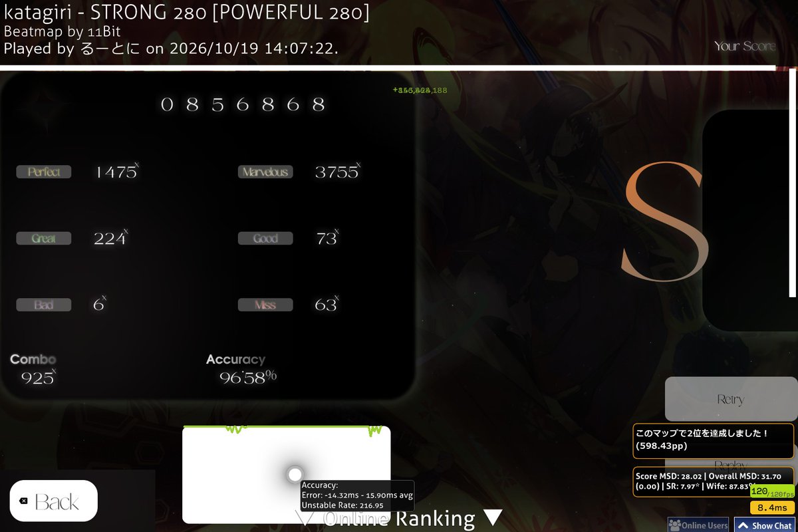Click the Accuracy heading
Image resolution: width=798 pixels, height=532 pixels.
(235, 359)
